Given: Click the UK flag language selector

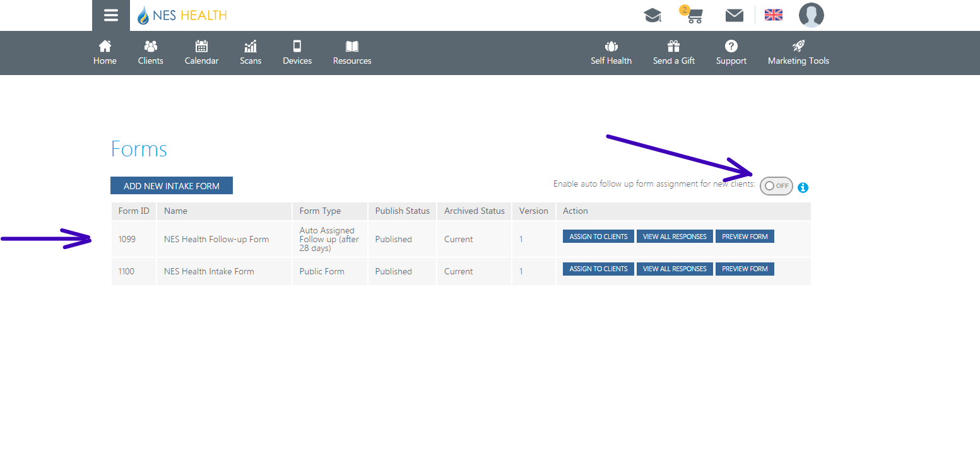Looking at the screenshot, I should (773, 15).
